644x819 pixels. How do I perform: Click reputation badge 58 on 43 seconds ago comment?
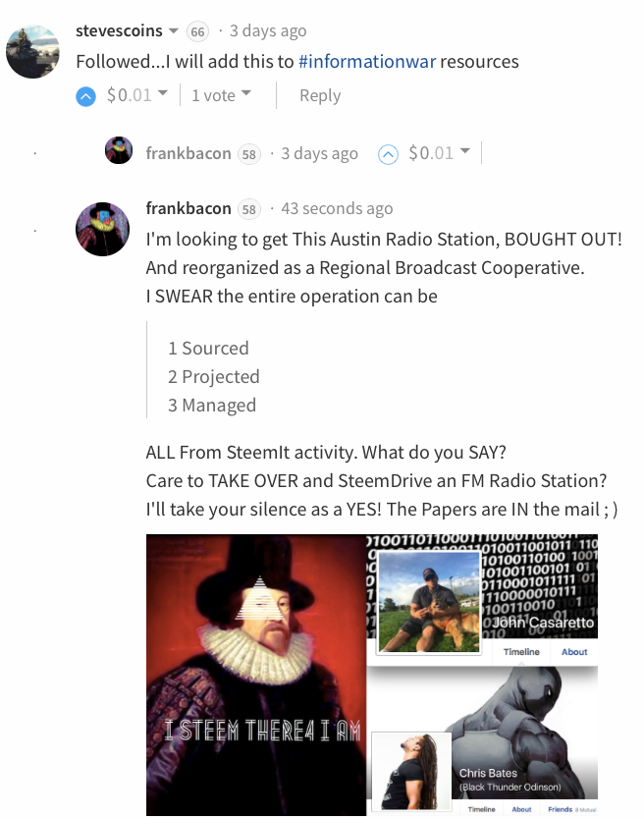coord(249,209)
